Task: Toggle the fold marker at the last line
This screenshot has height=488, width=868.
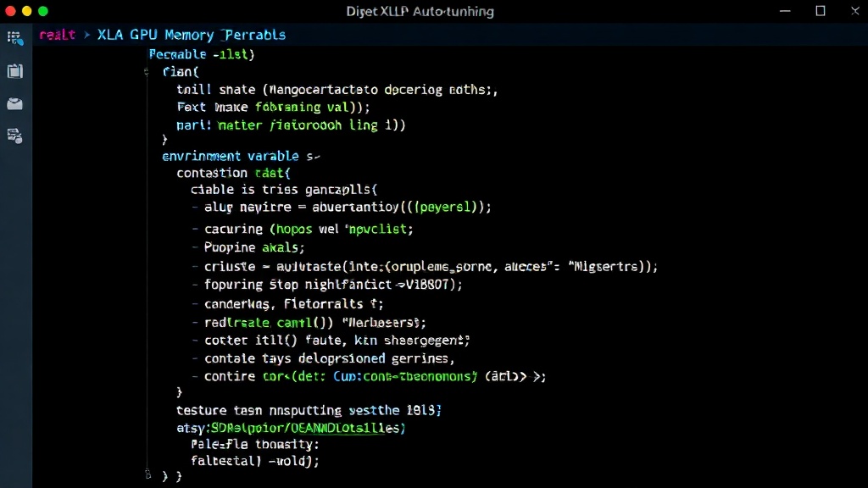Action: pyautogui.click(x=147, y=474)
